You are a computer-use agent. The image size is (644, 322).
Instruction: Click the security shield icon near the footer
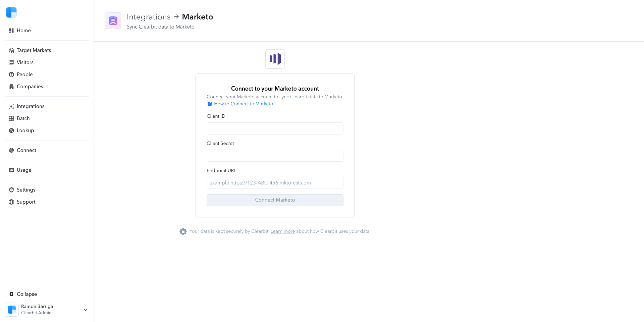point(183,231)
